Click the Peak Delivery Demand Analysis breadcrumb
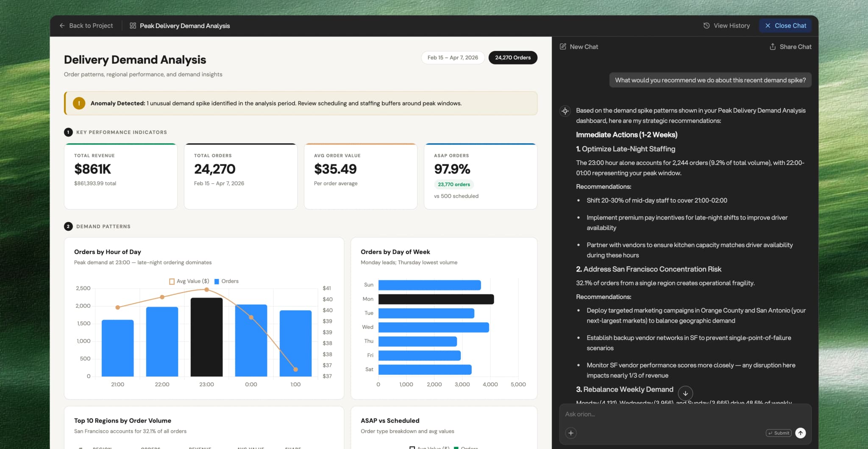868x449 pixels. [185, 25]
